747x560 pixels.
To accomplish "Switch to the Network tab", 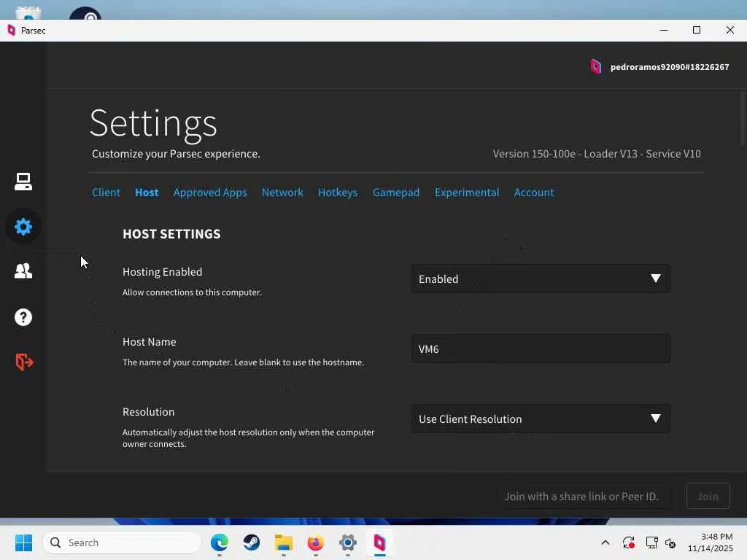I will click(x=282, y=192).
